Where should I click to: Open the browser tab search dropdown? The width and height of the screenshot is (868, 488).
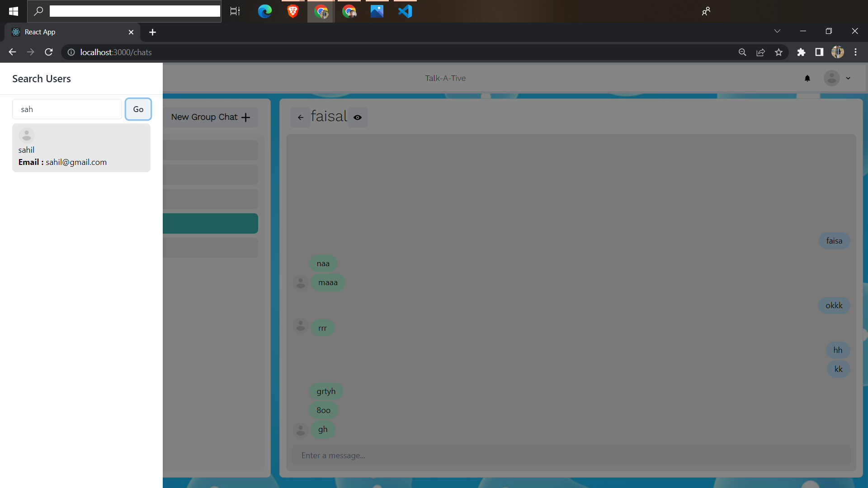coord(777,31)
